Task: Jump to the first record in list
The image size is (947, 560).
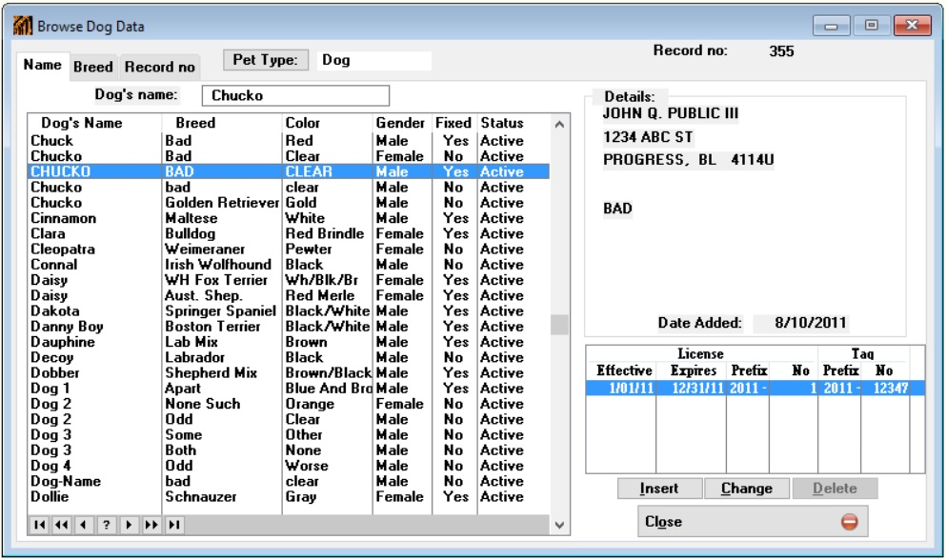Action: (x=38, y=525)
